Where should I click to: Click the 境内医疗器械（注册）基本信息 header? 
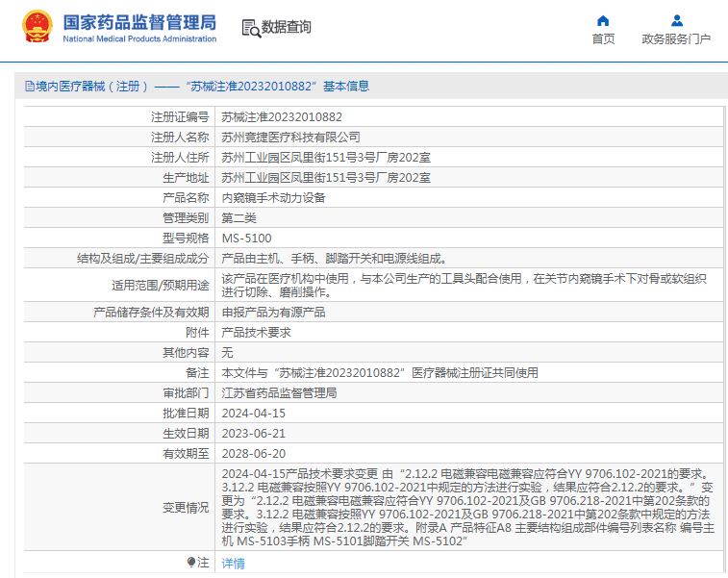pyautogui.click(x=197, y=87)
